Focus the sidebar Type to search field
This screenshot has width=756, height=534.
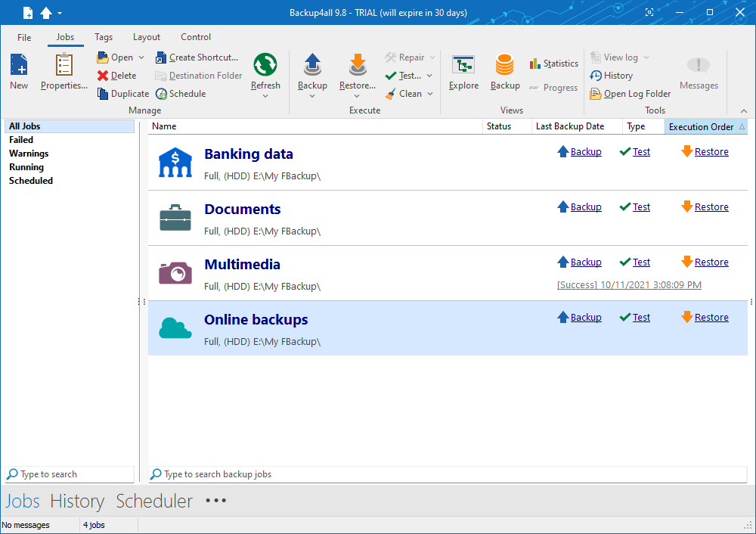(70, 474)
